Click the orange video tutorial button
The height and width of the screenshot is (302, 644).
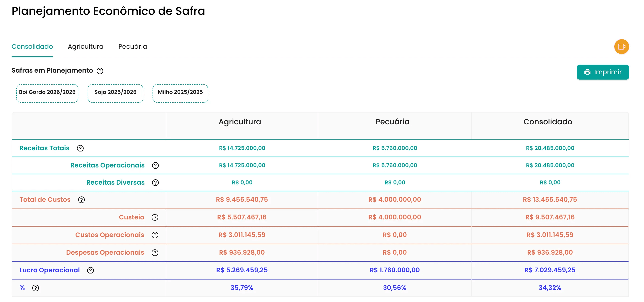(x=621, y=47)
